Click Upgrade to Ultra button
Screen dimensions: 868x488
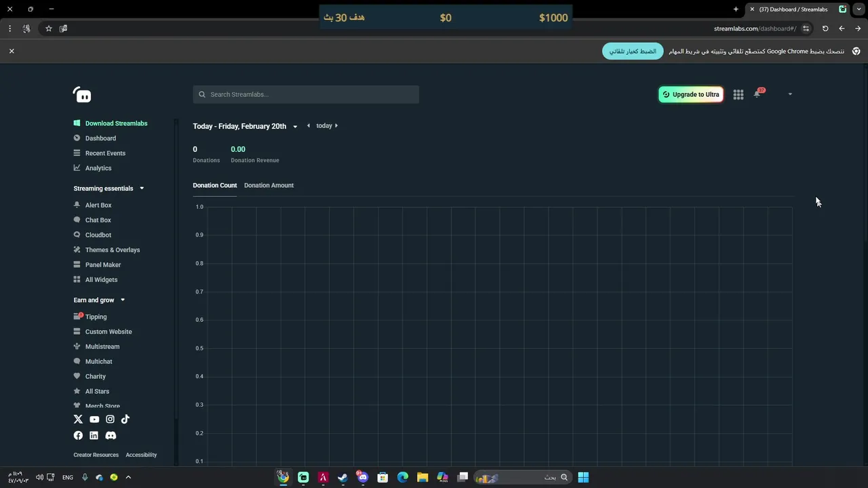coord(691,94)
